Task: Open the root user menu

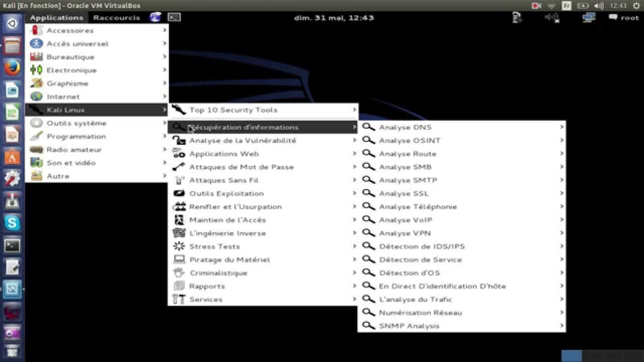Action: 623,18
